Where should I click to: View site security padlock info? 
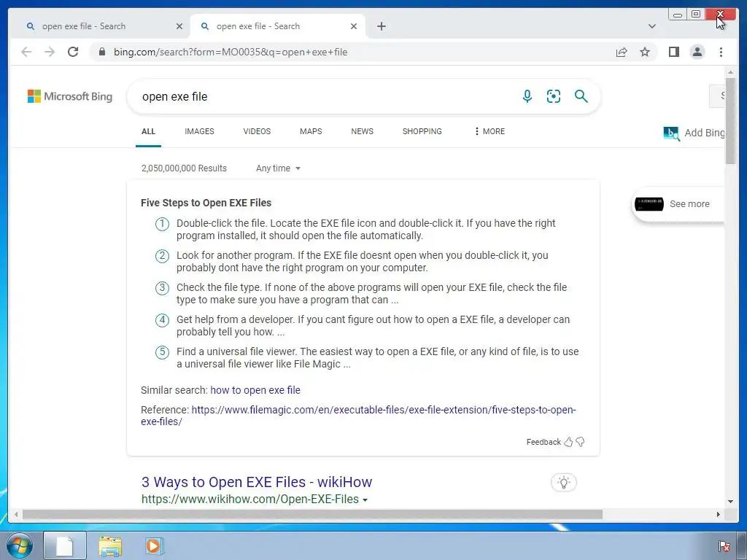(x=101, y=52)
